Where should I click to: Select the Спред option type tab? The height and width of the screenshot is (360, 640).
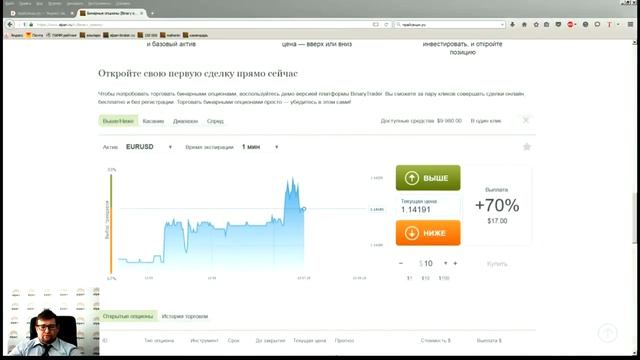point(215,121)
